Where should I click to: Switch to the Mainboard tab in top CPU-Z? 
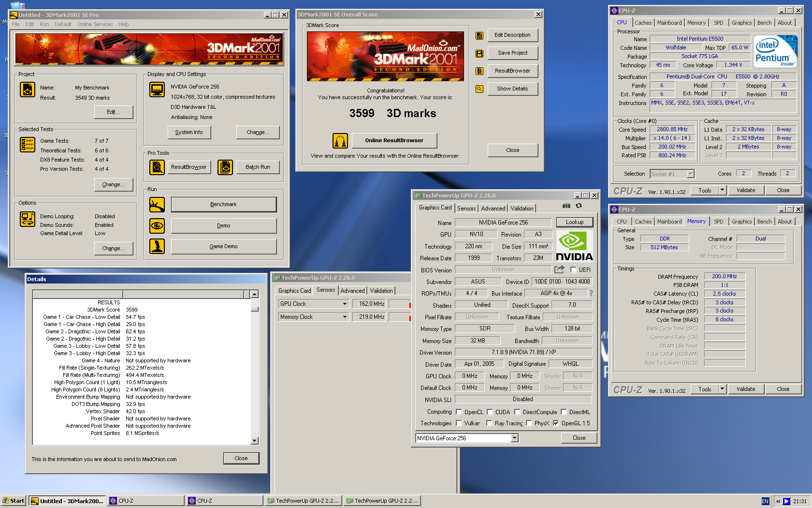(x=669, y=23)
